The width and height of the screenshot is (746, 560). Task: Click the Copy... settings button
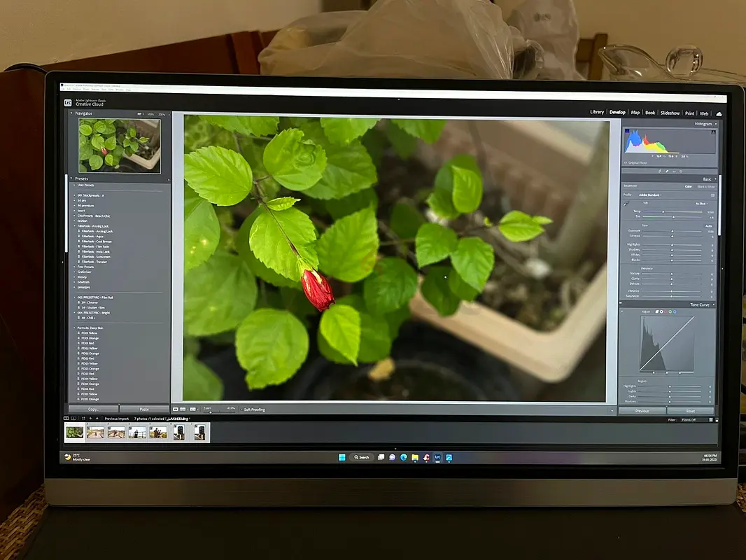click(x=93, y=409)
